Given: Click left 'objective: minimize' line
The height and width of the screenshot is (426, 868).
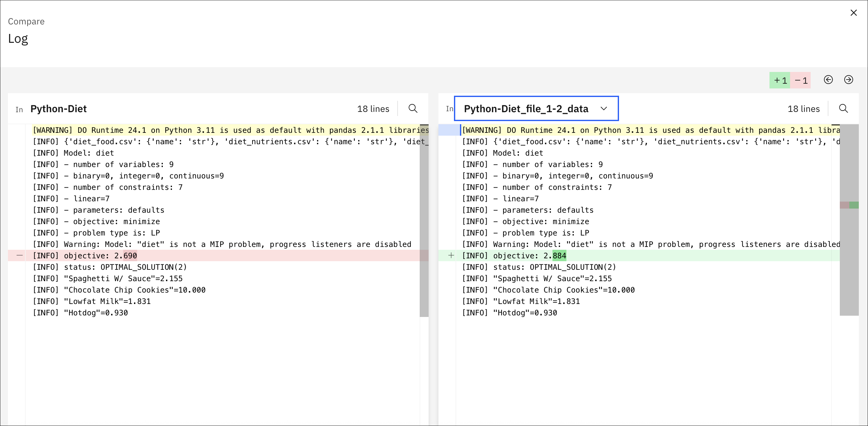Looking at the screenshot, I should pyautogui.click(x=96, y=222).
